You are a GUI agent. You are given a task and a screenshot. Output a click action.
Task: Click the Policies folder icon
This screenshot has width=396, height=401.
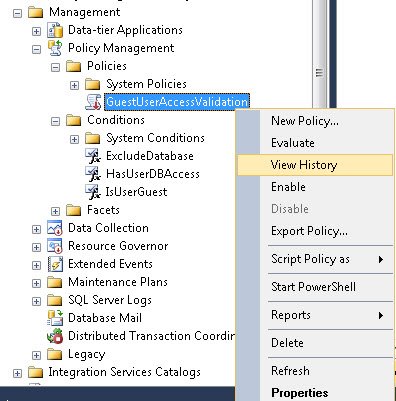coord(74,66)
